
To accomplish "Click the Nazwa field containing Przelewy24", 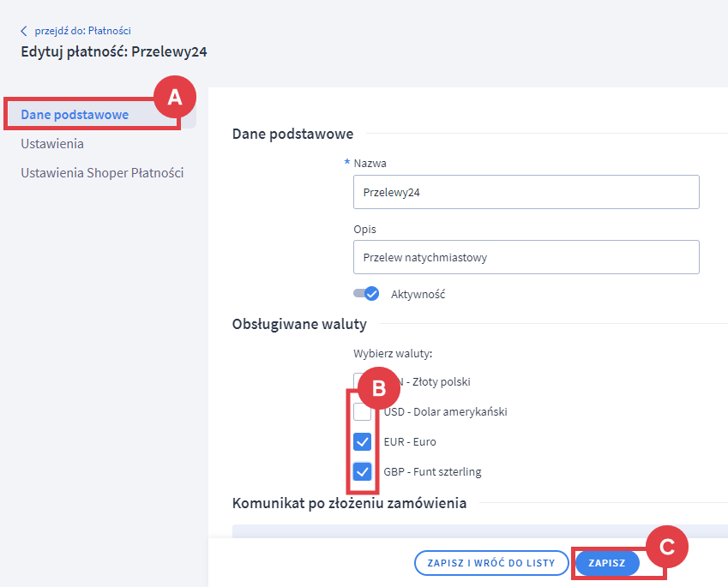I will tap(526, 192).
